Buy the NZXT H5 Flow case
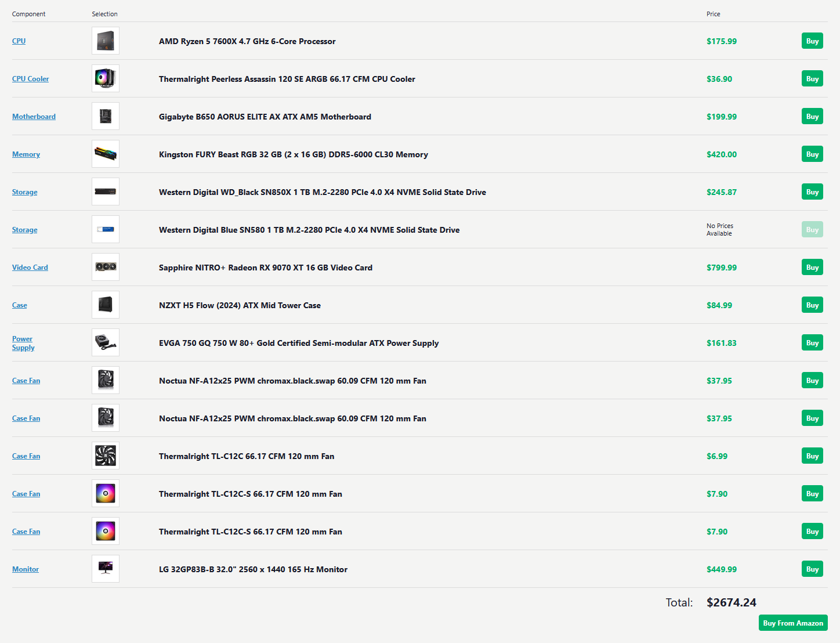840x643 pixels. [812, 305]
